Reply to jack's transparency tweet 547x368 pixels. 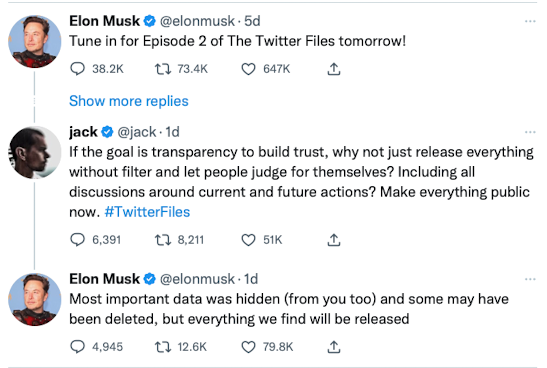pos(77,240)
